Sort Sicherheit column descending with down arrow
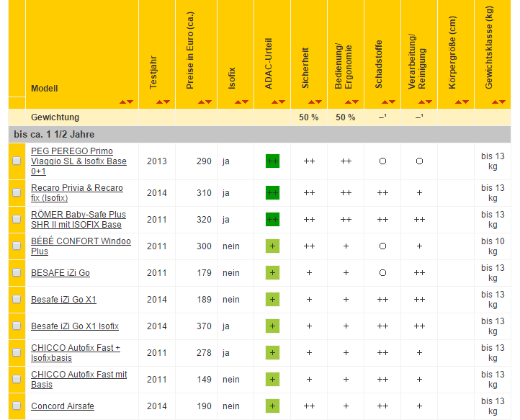Viewport: 520px width, 420px height. click(319, 102)
